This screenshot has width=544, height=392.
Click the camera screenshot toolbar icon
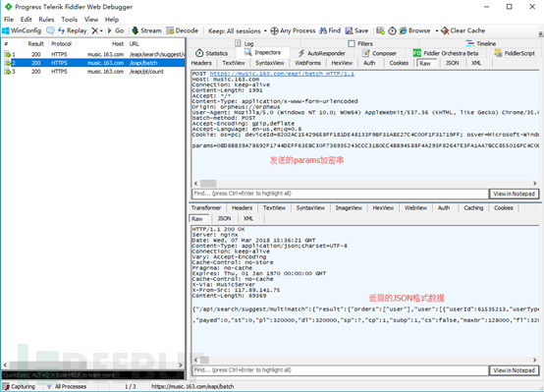coord(380,30)
